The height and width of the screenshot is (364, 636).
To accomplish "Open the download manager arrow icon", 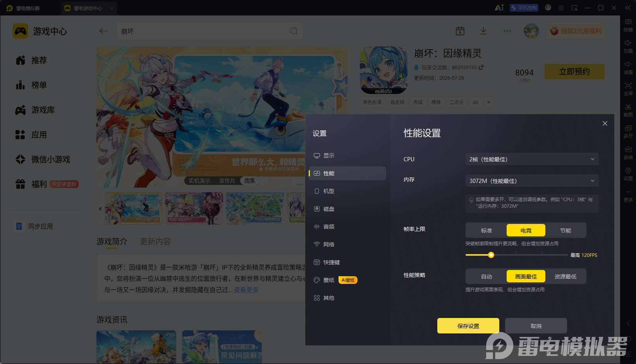I will [483, 31].
